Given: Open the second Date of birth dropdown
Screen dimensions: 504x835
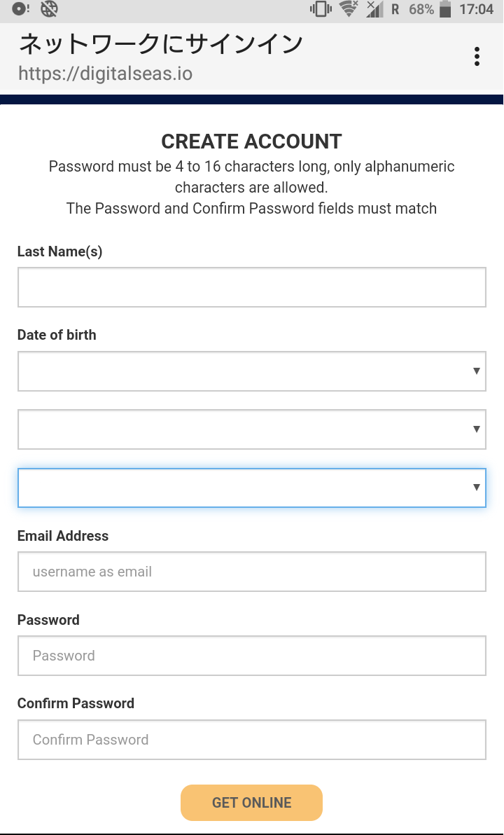Looking at the screenshot, I should tap(252, 429).
